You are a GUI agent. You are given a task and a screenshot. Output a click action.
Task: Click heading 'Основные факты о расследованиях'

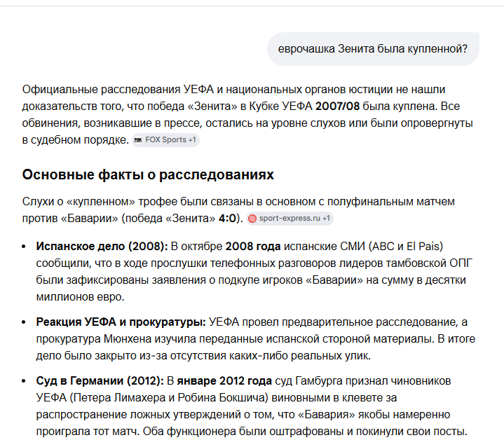(x=148, y=174)
